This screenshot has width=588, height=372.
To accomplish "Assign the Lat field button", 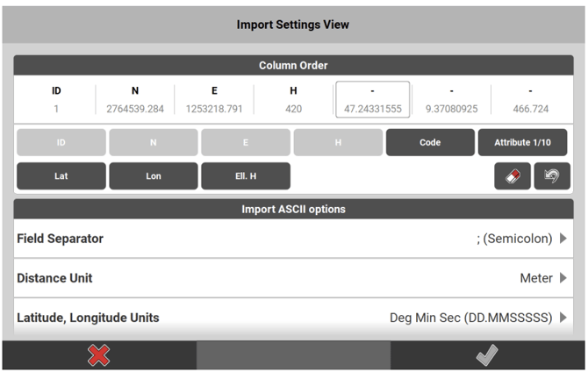I will [x=61, y=176].
